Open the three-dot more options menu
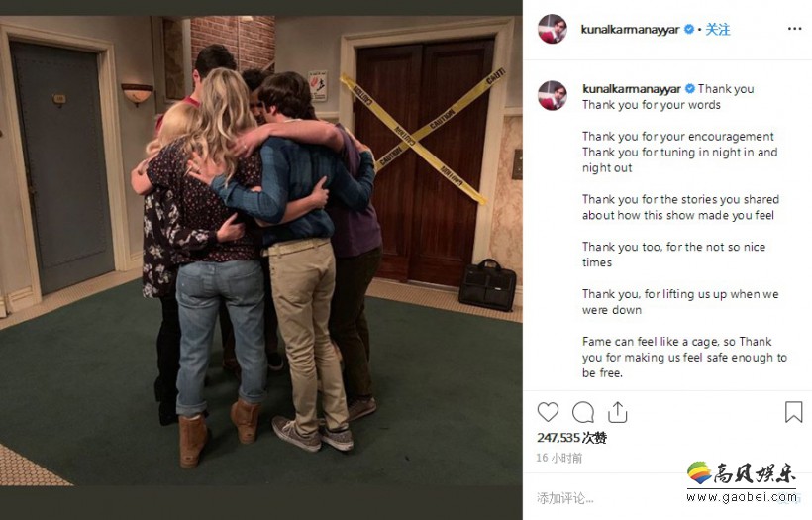Image resolution: width=812 pixels, height=520 pixels. (794, 29)
